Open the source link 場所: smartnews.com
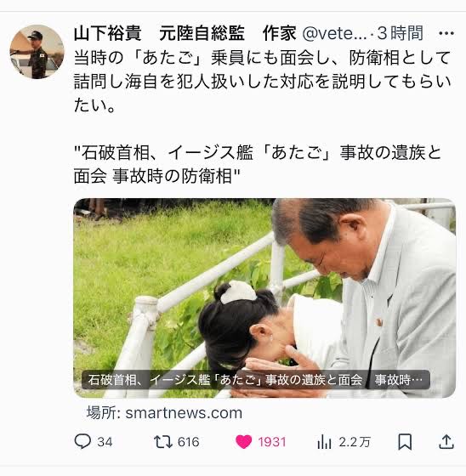The height and width of the screenshot is (476, 466). pyautogui.click(x=164, y=413)
